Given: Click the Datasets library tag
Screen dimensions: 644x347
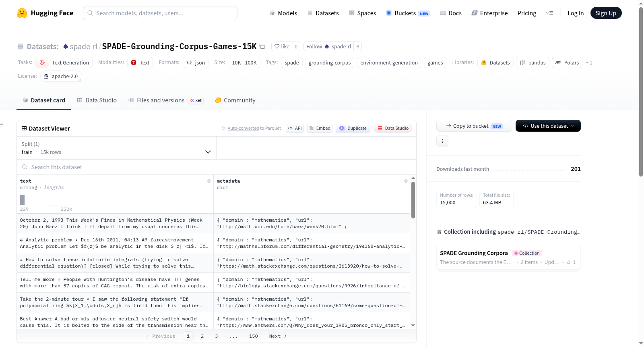Looking at the screenshot, I should point(495,62).
